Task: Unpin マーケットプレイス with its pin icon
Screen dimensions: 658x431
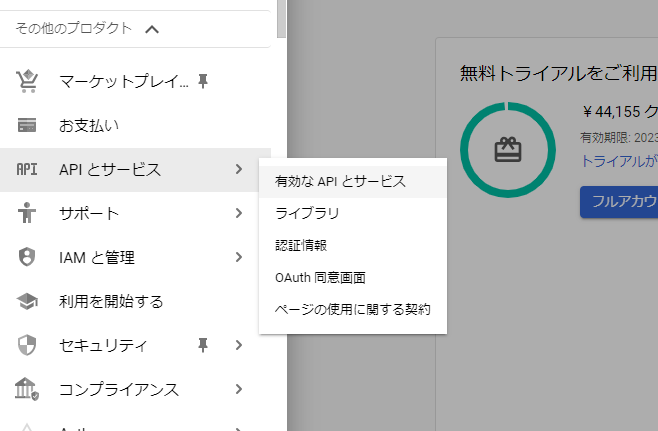Action: pyautogui.click(x=203, y=81)
